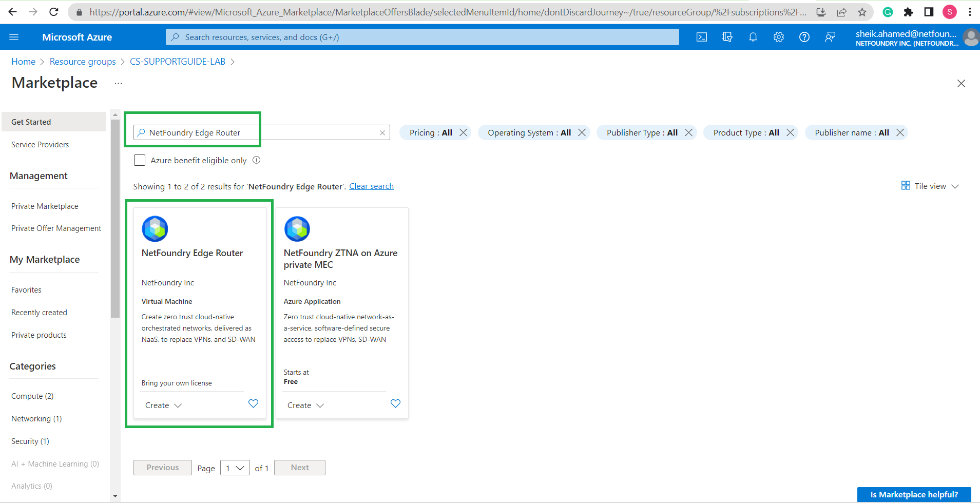Open the Tile view dropdown
The height and width of the screenshot is (503, 980).
(930, 186)
